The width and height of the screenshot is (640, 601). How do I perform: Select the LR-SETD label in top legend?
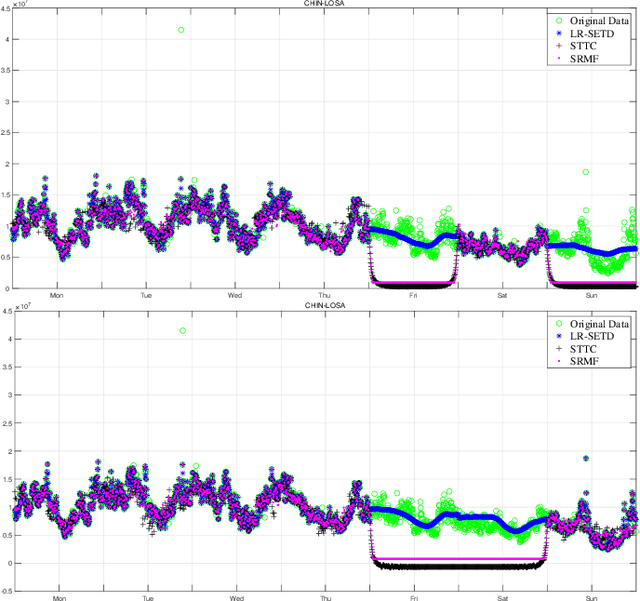tap(595, 33)
